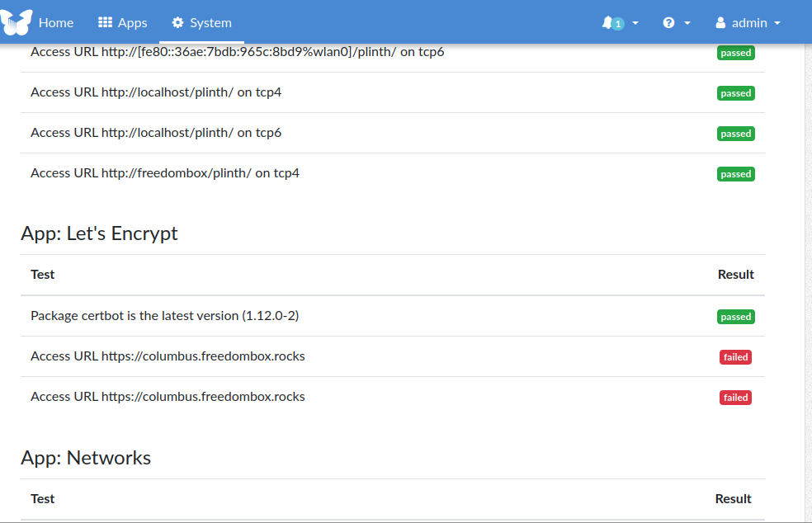
Task: Click Test column header under Networks
Action: [x=42, y=498]
